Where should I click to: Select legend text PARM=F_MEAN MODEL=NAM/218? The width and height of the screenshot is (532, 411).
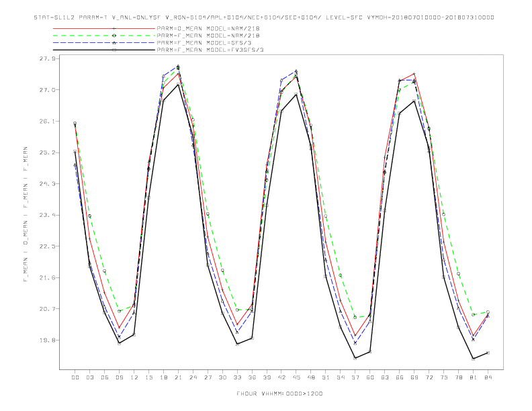208,36
